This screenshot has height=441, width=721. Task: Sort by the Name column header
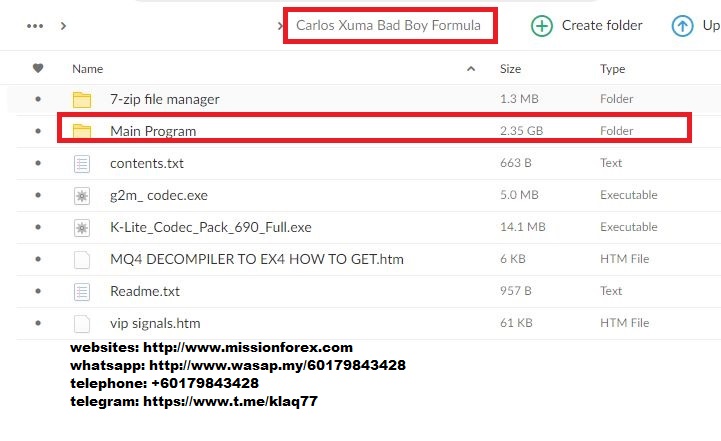pos(87,69)
